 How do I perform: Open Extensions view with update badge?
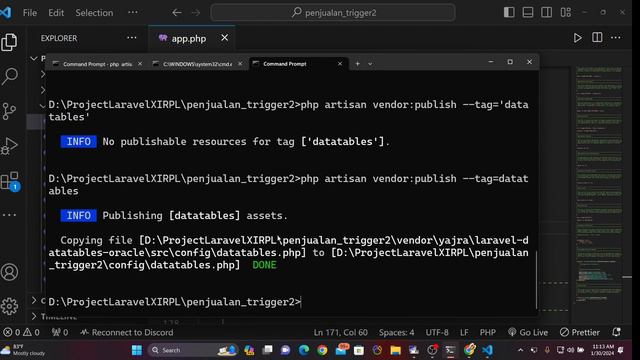(x=10, y=181)
